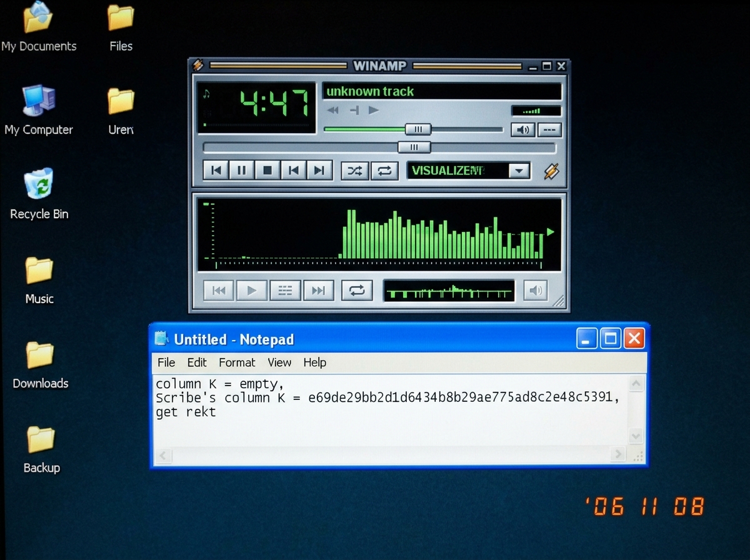The height and width of the screenshot is (560, 750).
Task: Click the mini waveform display in visualizer panel
Action: point(449,291)
